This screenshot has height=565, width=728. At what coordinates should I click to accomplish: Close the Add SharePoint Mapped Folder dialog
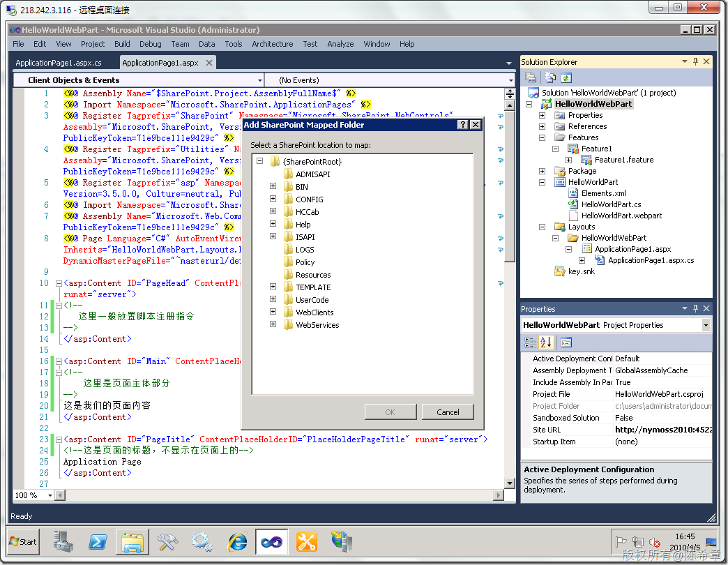point(476,124)
